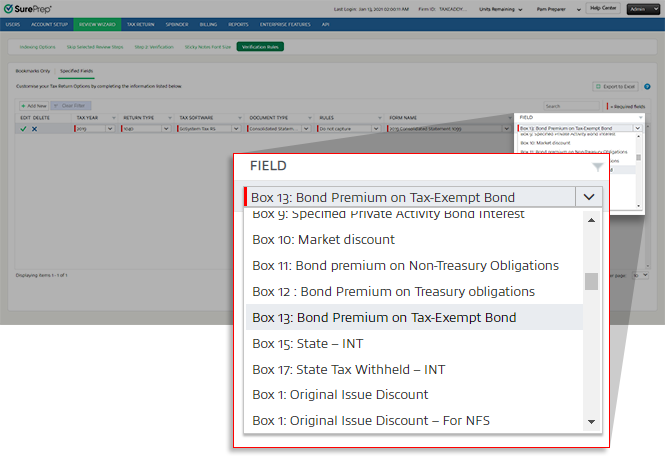Open the REVIEW WIZARD menu
Viewport: 665px width, 459px height.
(97, 25)
